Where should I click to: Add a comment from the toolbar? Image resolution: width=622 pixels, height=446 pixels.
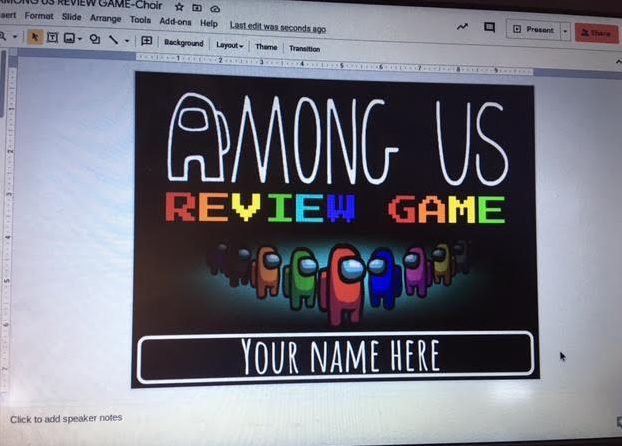tap(146, 40)
